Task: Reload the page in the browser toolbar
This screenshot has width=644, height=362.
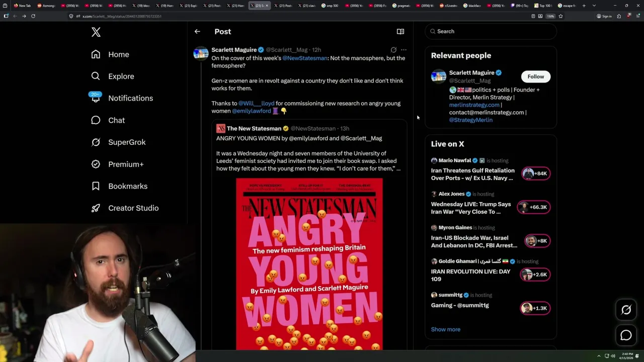Action: pyautogui.click(x=33, y=16)
